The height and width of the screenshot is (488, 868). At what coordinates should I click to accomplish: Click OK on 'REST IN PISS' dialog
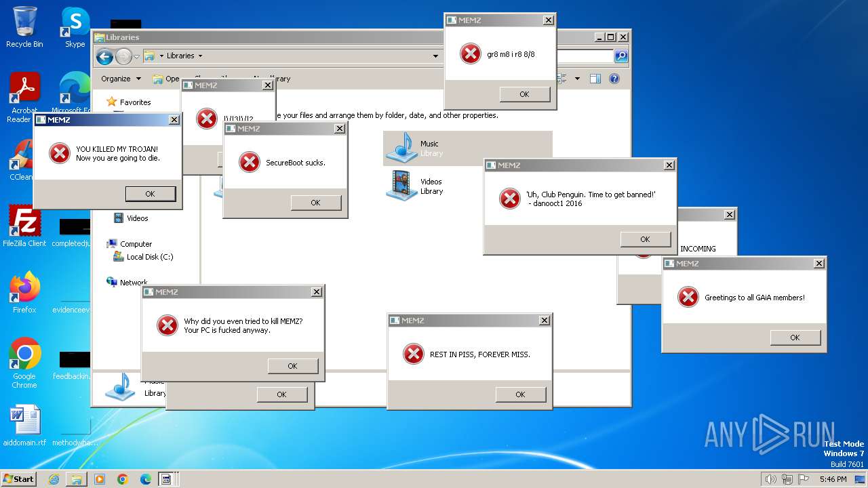point(520,394)
